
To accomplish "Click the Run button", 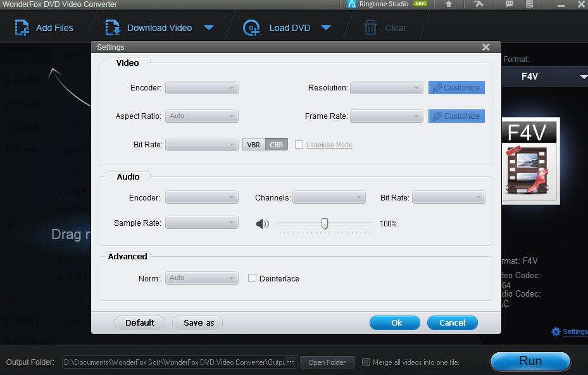I will 530,361.
